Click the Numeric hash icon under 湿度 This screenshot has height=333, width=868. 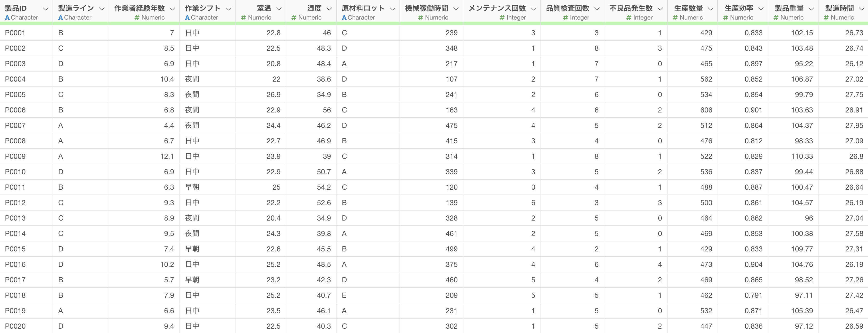coord(294,17)
